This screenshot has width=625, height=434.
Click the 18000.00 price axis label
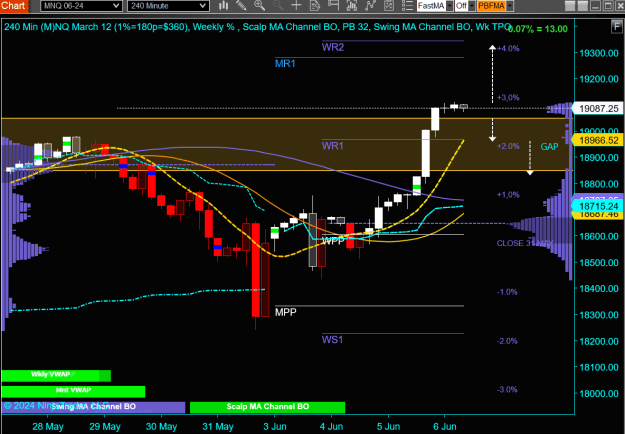[x=599, y=393]
